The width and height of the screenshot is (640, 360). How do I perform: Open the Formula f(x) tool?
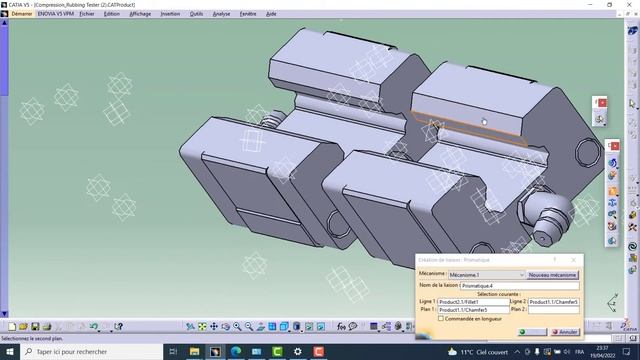341,327
